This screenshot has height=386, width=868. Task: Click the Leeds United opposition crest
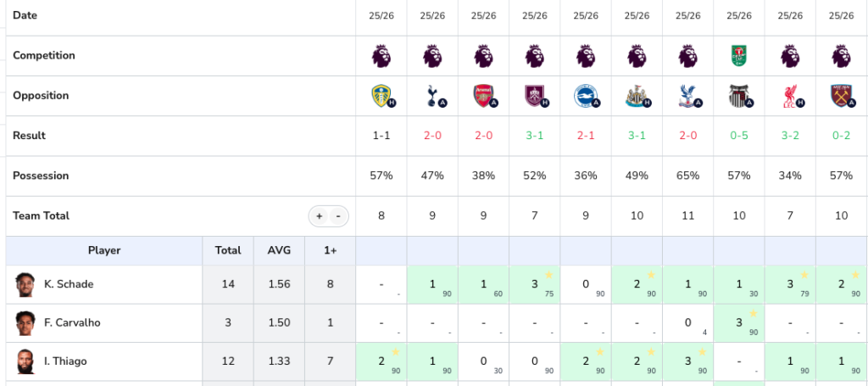381,96
